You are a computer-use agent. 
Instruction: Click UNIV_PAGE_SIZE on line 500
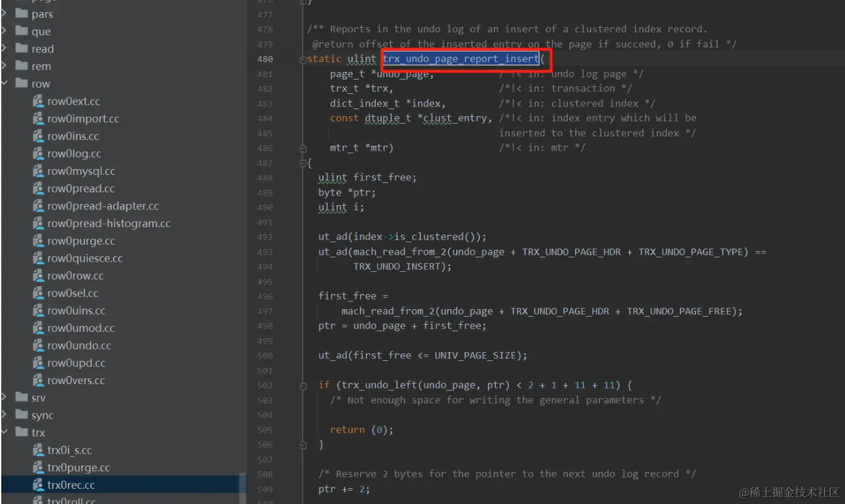(476, 355)
